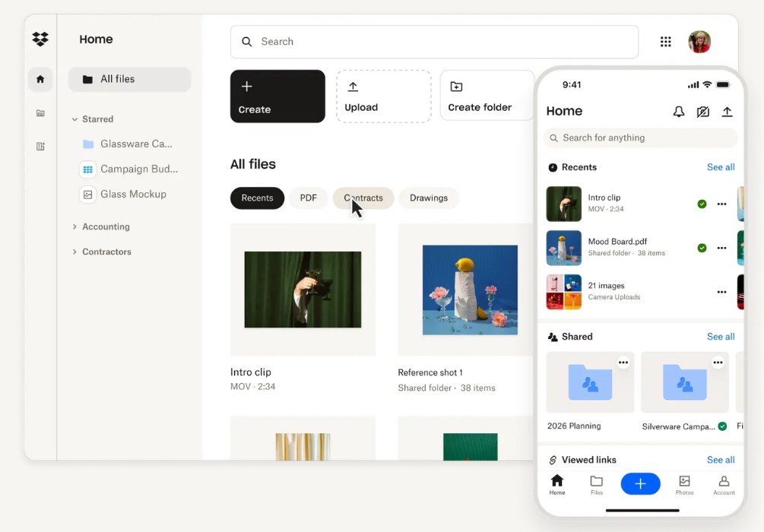Open the user profile avatar
Viewport: 764px width, 532px height.
[x=699, y=42]
